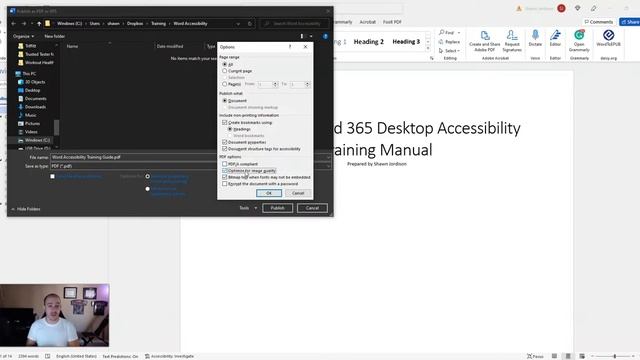Click the Publish button
The height and width of the screenshot is (360, 640).
pyautogui.click(x=277, y=208)
